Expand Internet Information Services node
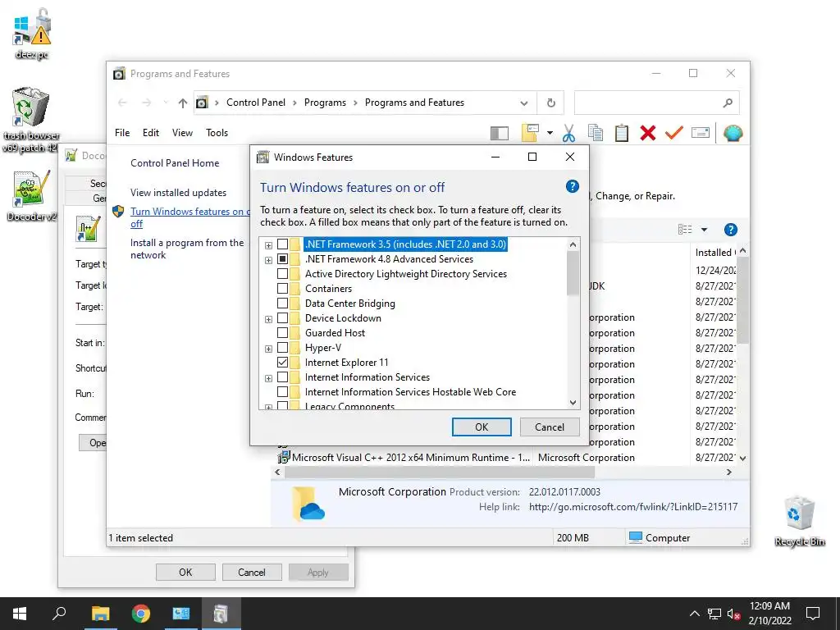 coord(268,378)
